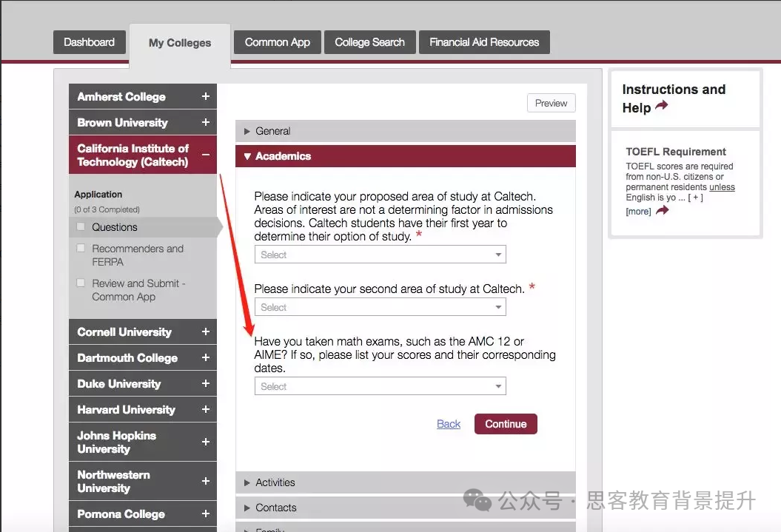The width and height of the screenshot is (781, 532).
Task: Expand Harvard University using its plus icon
Action: [x=205, y=409]
